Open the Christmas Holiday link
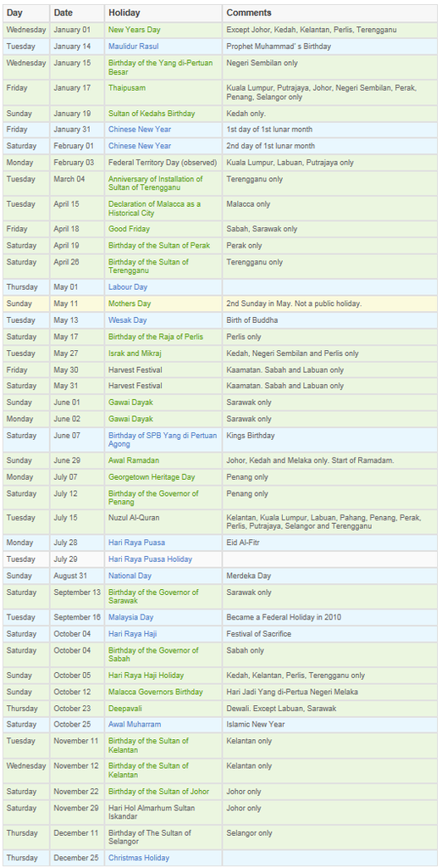The height and width of the screenshot is (868, 442). [x=139, y=858]
